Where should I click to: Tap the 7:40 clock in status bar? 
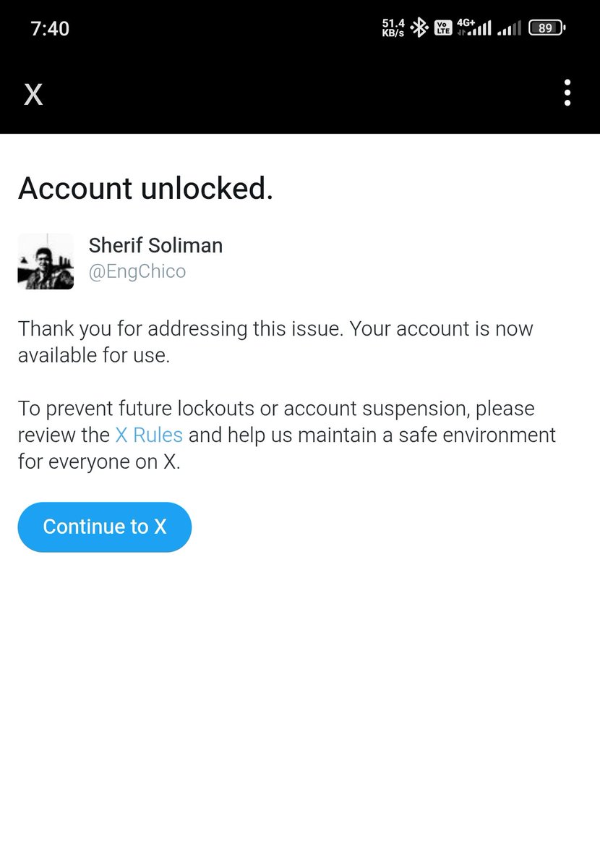click(x=50, y=29)
